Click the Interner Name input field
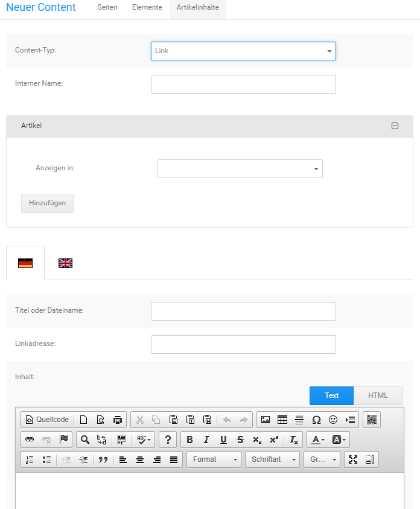The width and height of the screenshot is (420, 509). 243,84
